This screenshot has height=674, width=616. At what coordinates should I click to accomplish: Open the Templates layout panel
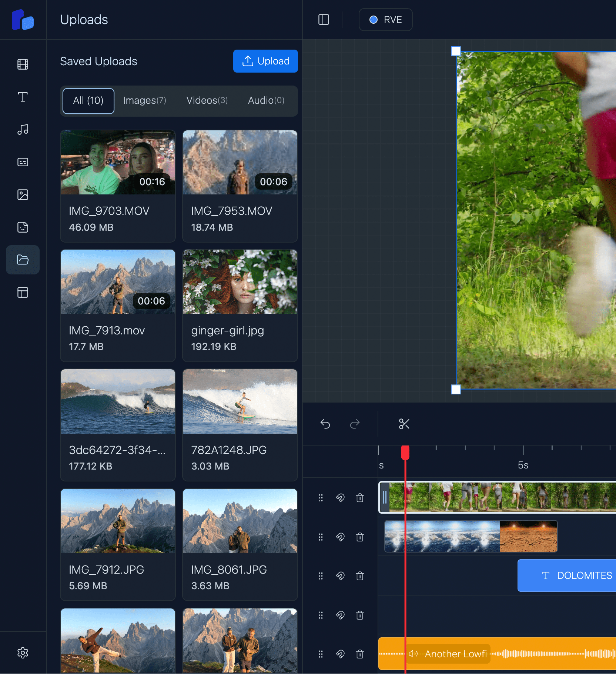click(23, 293)
